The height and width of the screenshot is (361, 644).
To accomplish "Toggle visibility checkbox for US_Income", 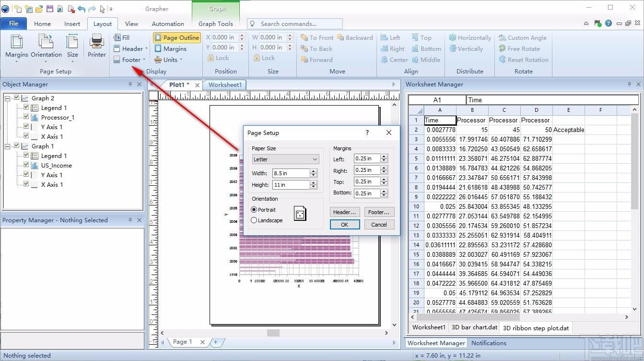I will [26, 165].
